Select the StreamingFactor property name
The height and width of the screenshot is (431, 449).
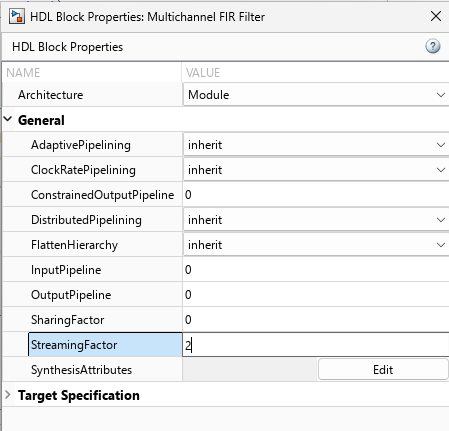tap(74, 345)
